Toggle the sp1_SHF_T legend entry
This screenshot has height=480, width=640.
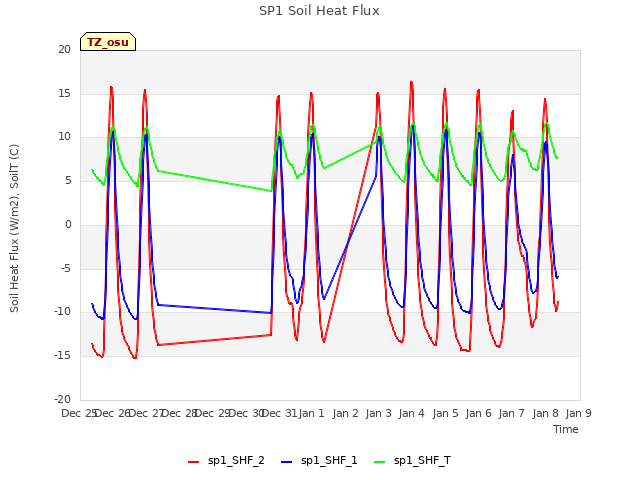pos(412,461)
